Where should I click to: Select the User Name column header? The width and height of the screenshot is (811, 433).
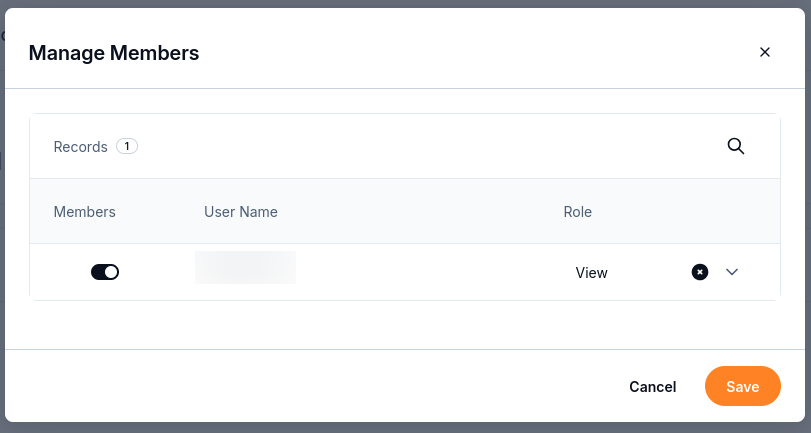click(241, 212)
